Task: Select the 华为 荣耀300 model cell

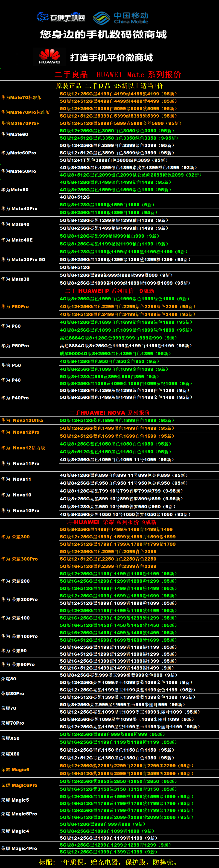Action: pos(29,537)
